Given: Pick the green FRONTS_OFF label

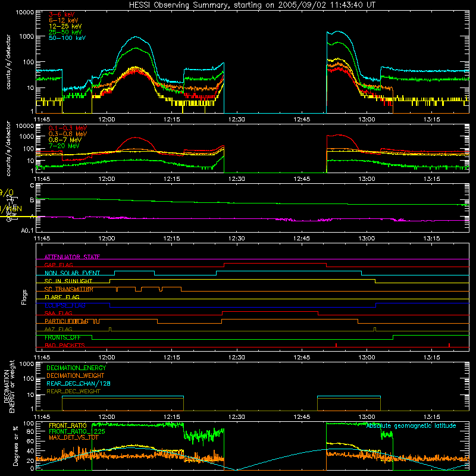Looking at the screenshot, I should (62, 337).
